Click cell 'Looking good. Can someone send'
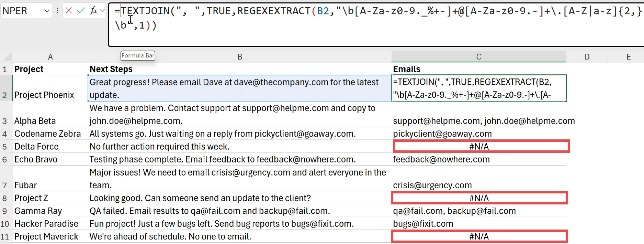The width and height of the screenshot is (644, 244). [240, 198]
